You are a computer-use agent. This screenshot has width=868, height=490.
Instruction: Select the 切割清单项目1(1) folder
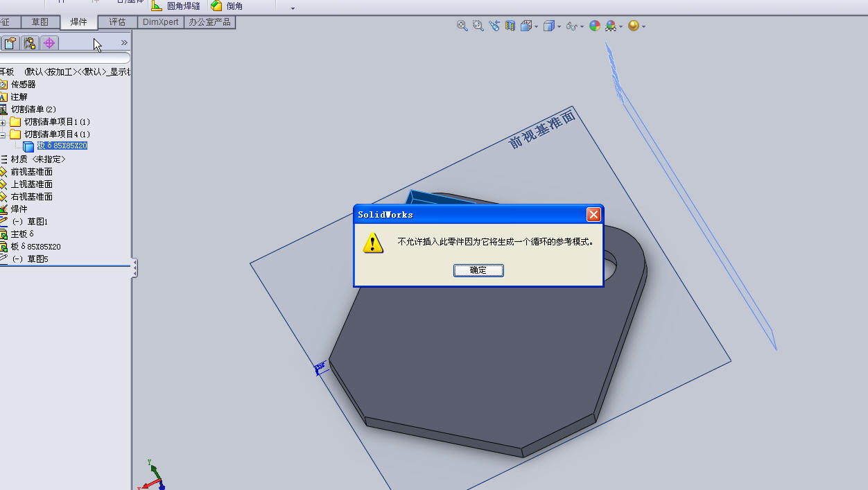pyautogui.click(x=57, y=122)
